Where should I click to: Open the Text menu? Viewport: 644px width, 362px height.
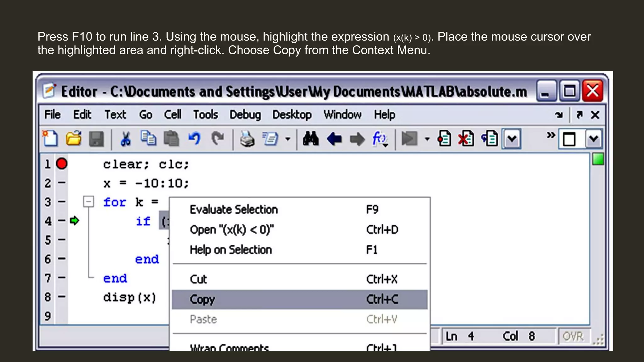[x=115, y=115]
